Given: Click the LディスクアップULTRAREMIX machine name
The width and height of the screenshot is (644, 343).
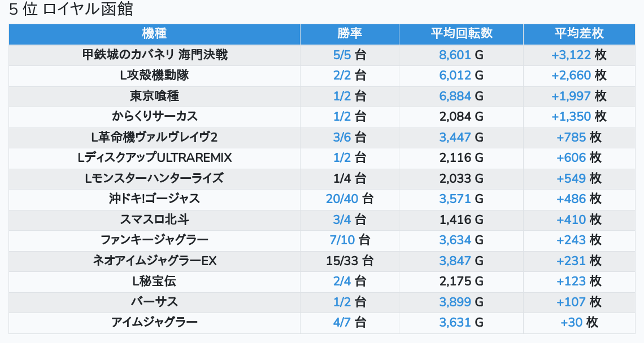Looking at the screenshot, I should (x=154, y=158).
